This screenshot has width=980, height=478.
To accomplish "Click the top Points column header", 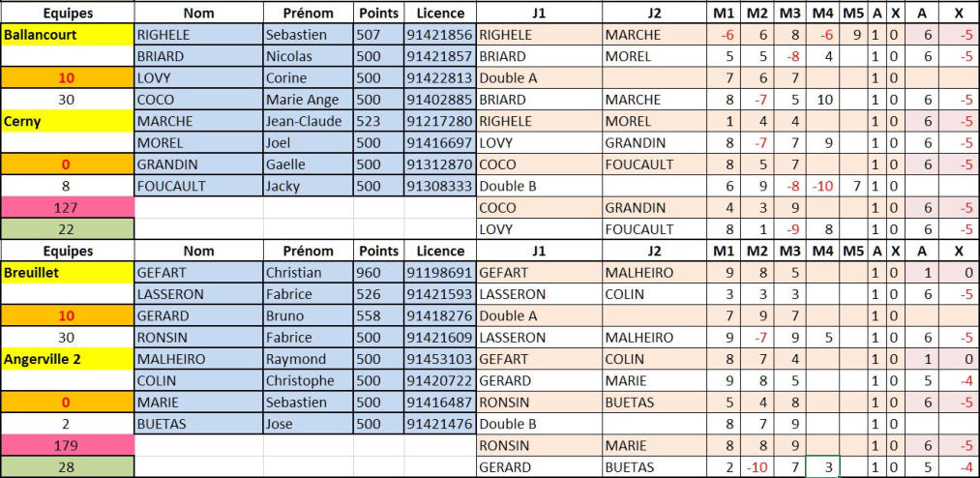I will (x=378, y=13).
